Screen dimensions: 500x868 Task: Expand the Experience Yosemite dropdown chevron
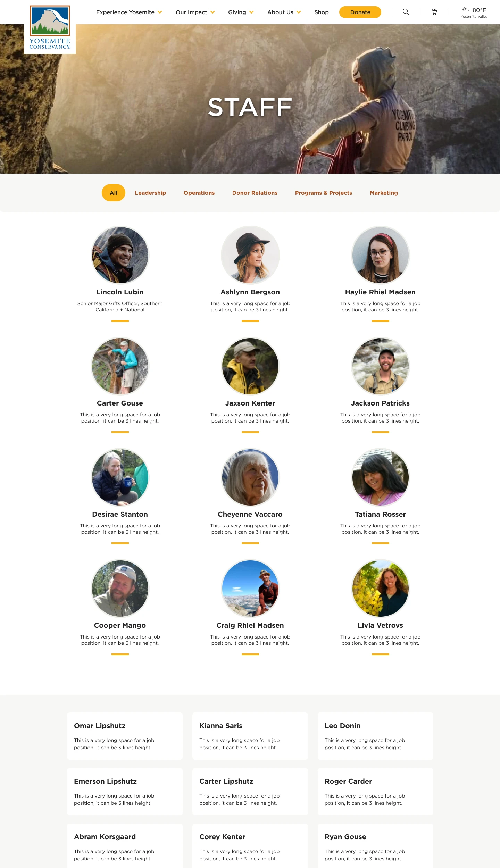pos(160,12)
